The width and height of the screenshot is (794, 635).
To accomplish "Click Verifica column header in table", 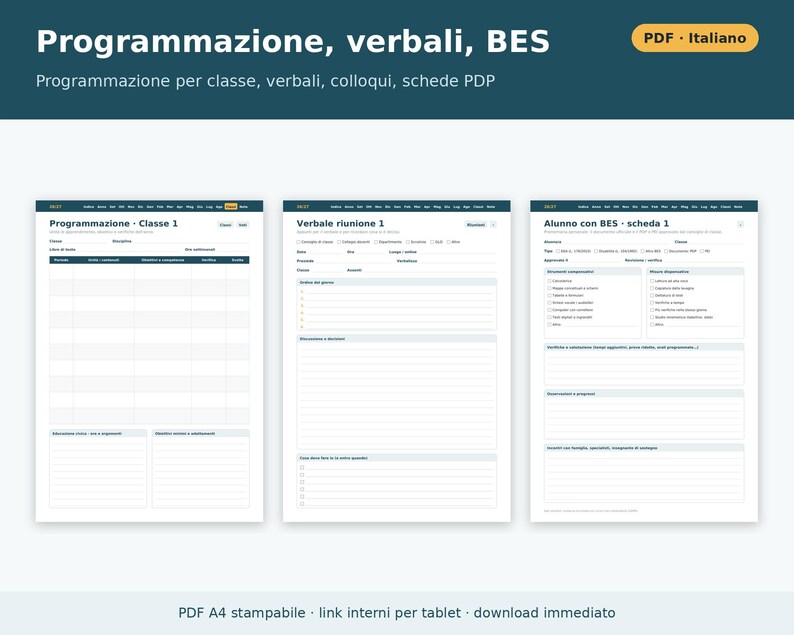I will pos(209,260).
